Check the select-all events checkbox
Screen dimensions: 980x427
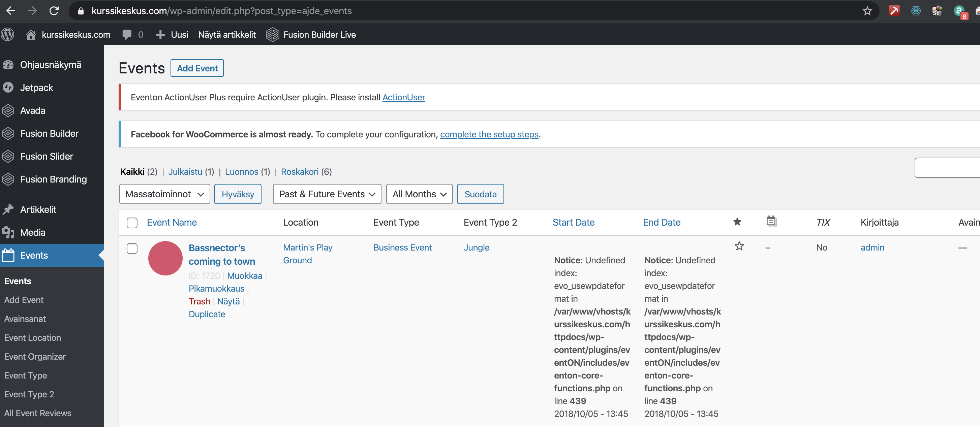[132, 223]
